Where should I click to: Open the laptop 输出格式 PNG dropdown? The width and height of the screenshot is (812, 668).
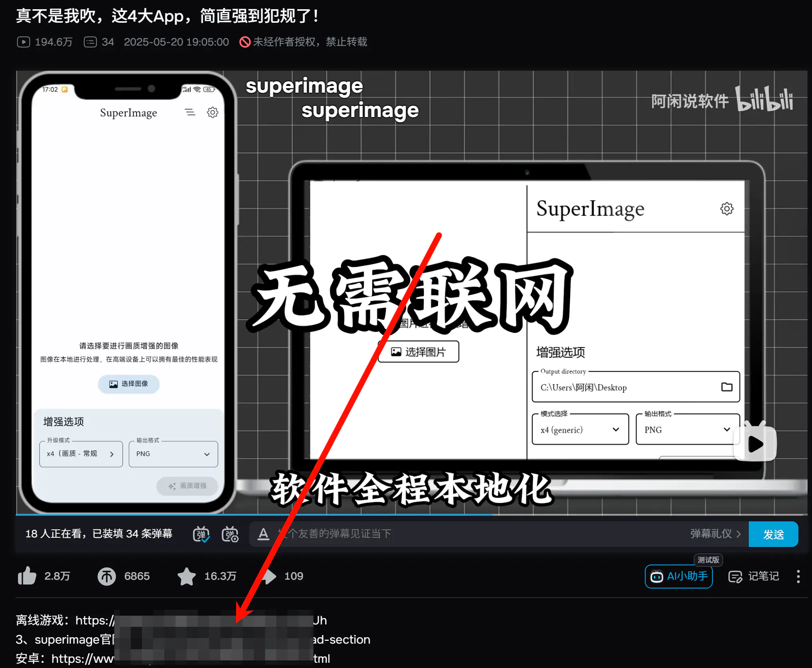[687, 429]
